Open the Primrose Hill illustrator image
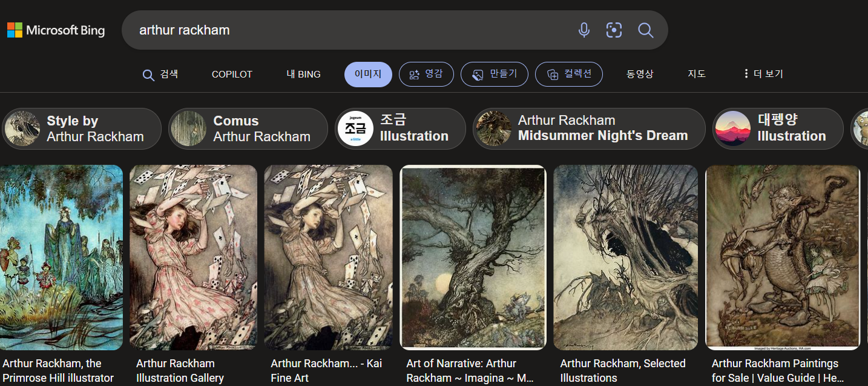 click(61, 258)
